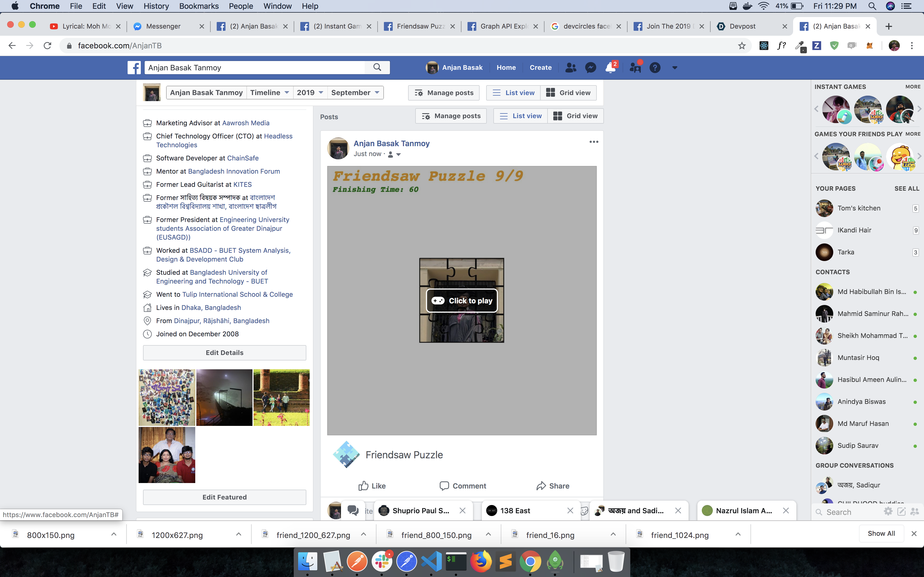The width and height of the screenshot is (924, 577).
Task: Expand the September month dropdown
Action: pyautogui.click(x=355, y=92)
